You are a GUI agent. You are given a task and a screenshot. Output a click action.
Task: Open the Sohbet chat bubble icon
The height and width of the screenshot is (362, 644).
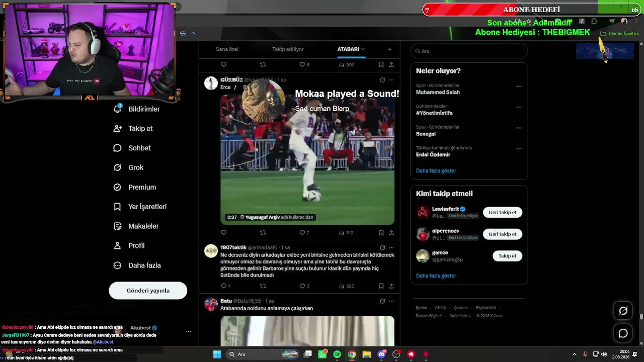click(117, 148)
